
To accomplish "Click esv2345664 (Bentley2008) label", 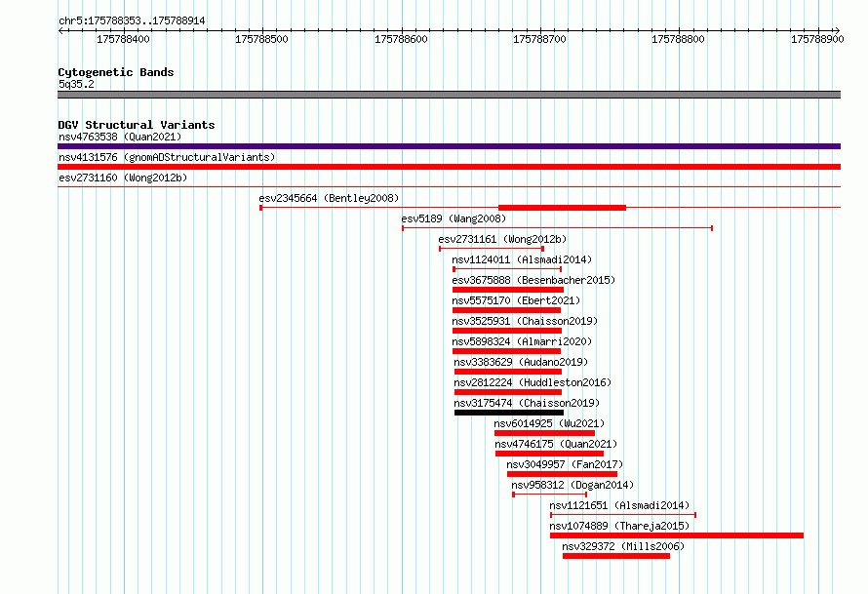I will (x=329, y=198).
